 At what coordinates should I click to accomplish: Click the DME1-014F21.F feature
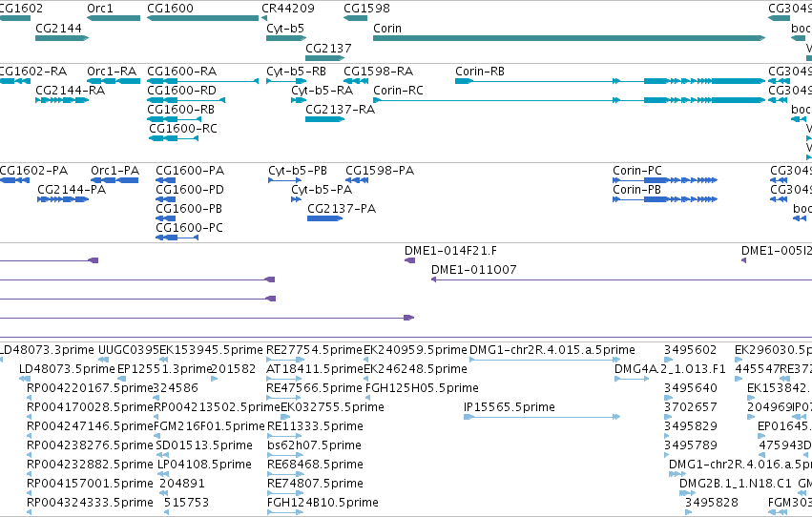(x=450, y=251)
